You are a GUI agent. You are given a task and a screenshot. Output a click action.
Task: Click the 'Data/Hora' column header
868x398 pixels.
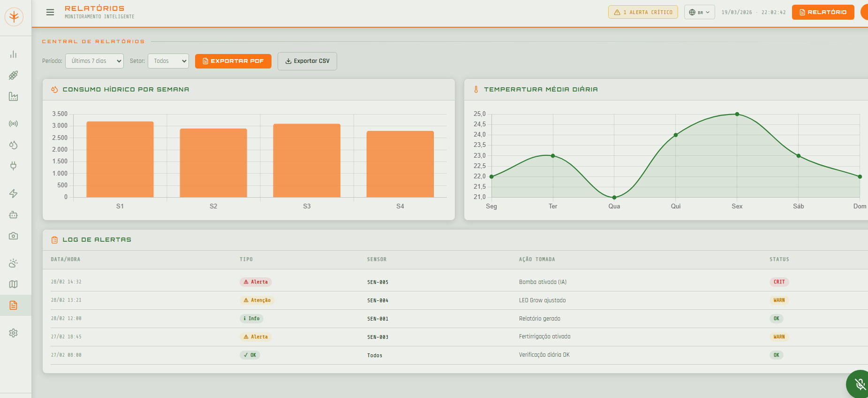(x=66, y=260)
